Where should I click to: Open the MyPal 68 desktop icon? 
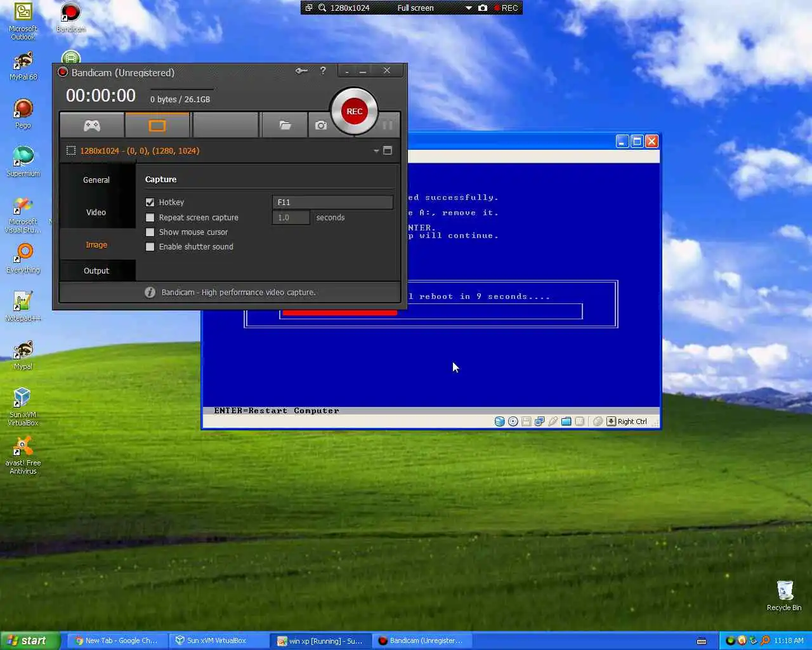[x=23, y=65]
